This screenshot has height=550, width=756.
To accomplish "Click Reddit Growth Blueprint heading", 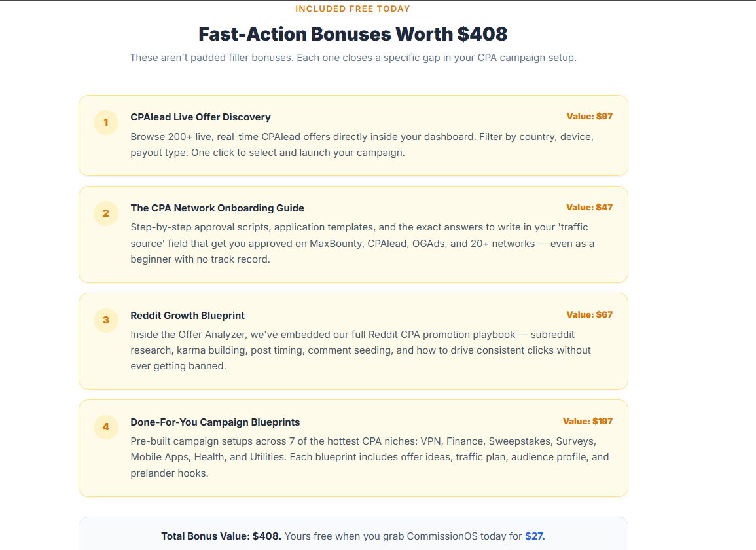I will [188, 316].
